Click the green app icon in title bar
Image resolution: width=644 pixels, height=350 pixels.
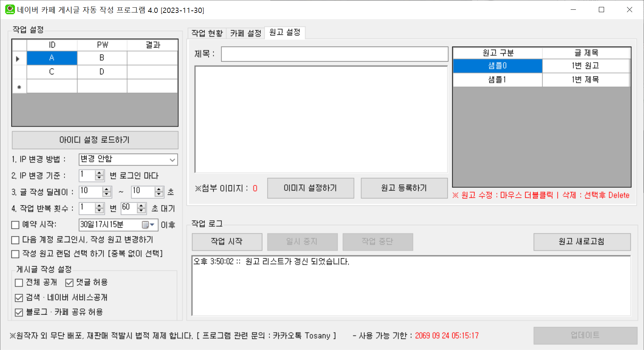[x=10, y=9]
